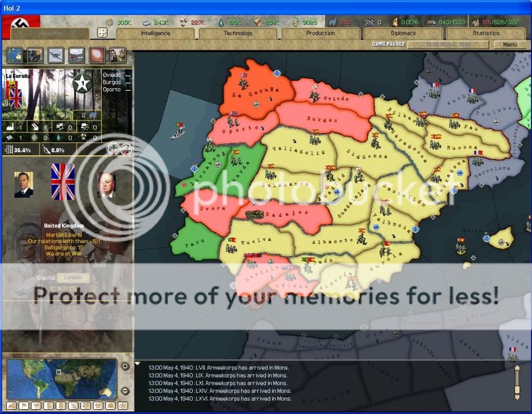Click the large United Kingdom flag
The width and height of the screenshot is (532, 414).
pos(63,182)
